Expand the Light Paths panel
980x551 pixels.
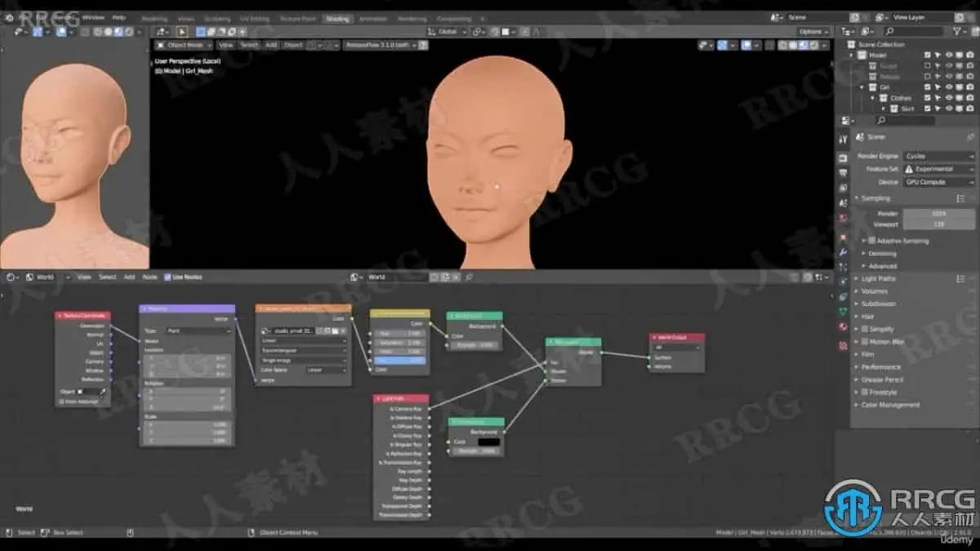click(x=879, y=278)
